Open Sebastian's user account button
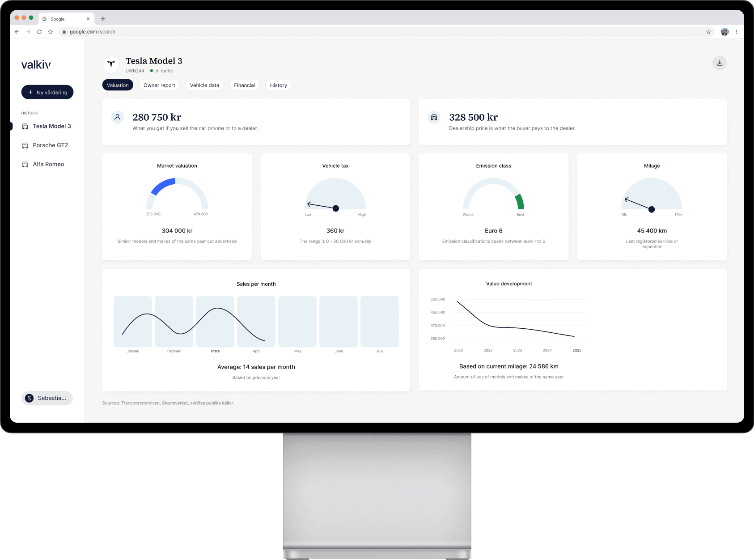 pyautogui.click(x=47, y=398)
